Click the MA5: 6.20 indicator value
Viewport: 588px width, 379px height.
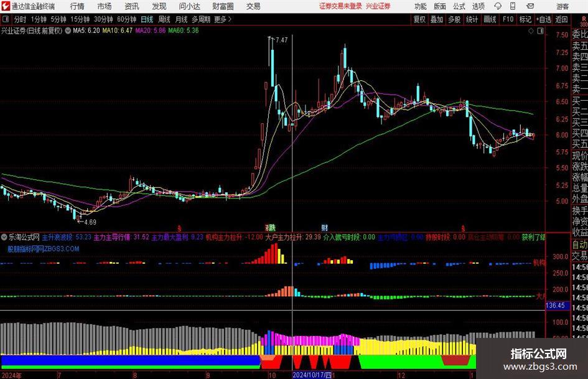pyautogui.click(x=86, y=30)
